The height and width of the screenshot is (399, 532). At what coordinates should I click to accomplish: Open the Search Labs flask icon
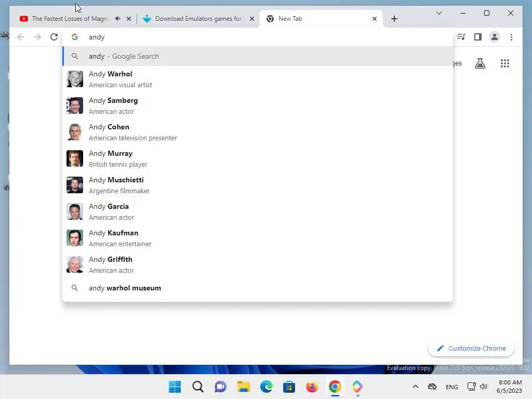[x=480, y=63]
